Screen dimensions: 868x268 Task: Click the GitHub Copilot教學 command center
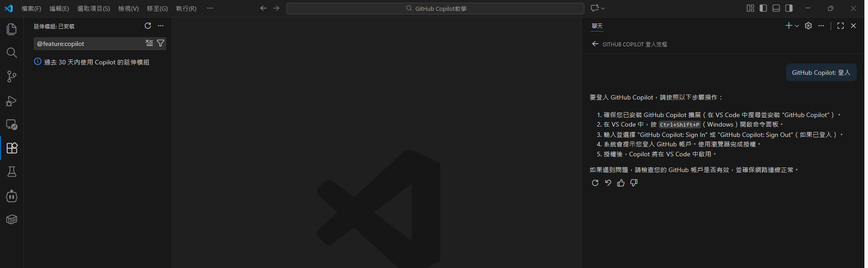click(435, 9)
